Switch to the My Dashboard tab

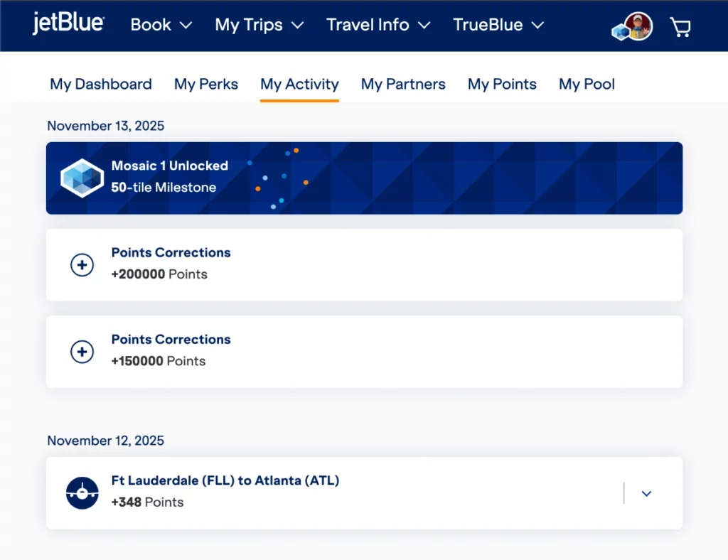point(100,84)
